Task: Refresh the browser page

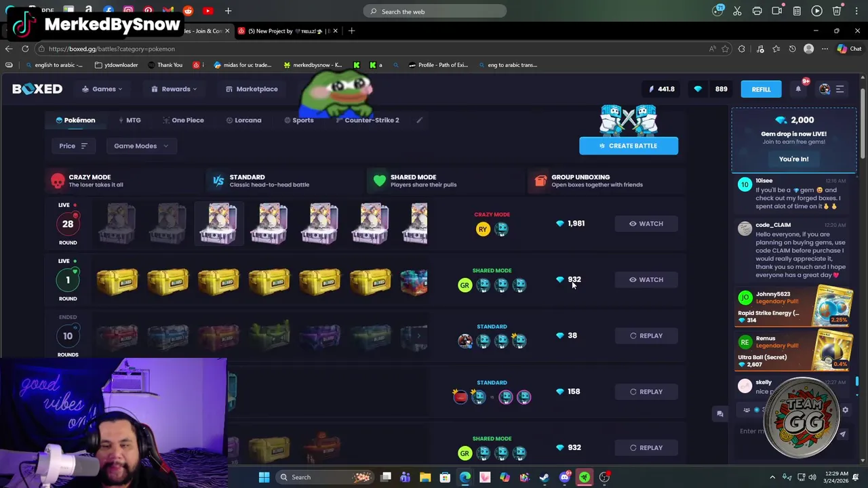Action: tap(25, 49)
